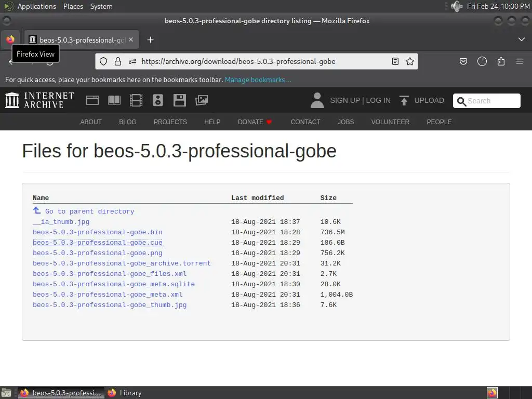Open HELP in the Archive navigation

click(x=212, y=122)
